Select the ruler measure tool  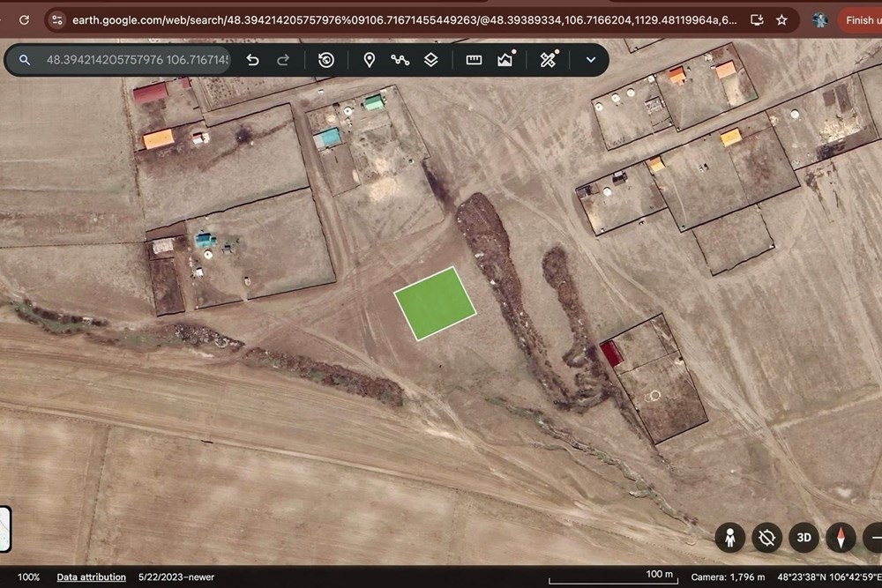[474, 60]
